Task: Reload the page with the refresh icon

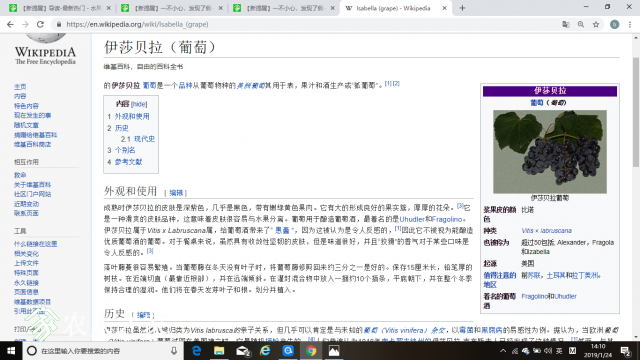Action: (40, 24)
